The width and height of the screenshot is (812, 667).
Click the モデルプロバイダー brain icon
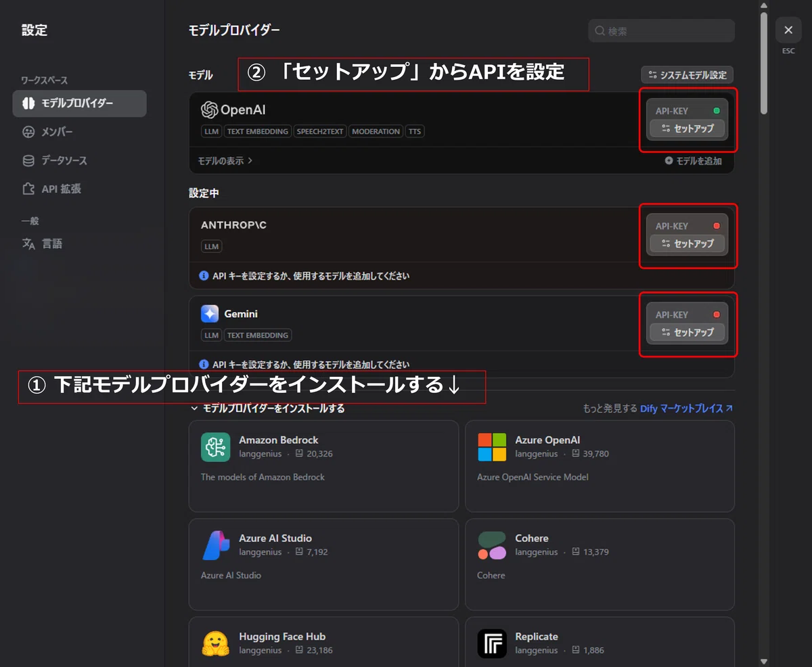coord(28,103)
